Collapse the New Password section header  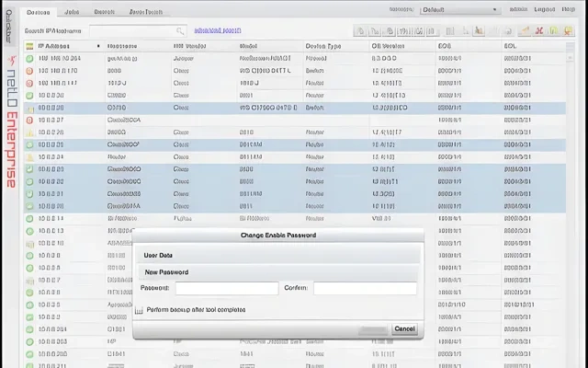click(x=279, y=272)
